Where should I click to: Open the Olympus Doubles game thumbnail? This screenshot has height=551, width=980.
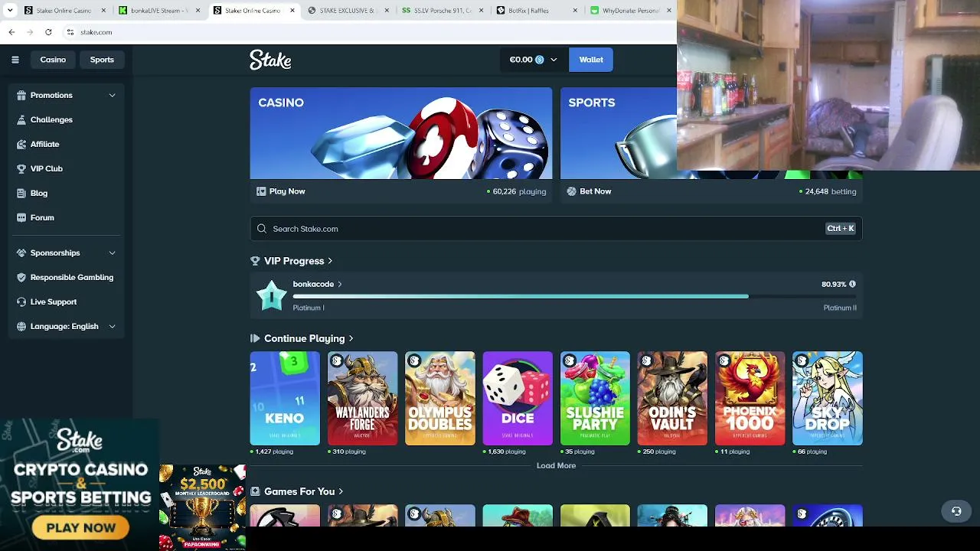pos(440,398)
